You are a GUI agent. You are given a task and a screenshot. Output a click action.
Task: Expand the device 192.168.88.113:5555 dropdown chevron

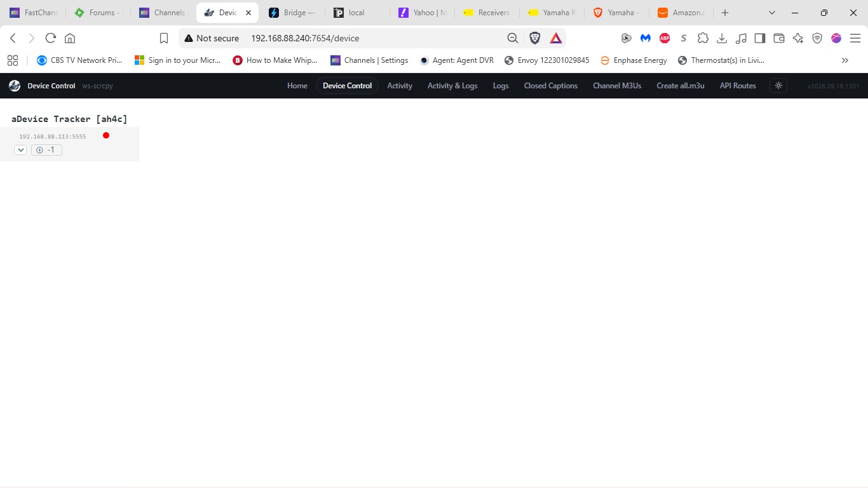click(20, 150)
